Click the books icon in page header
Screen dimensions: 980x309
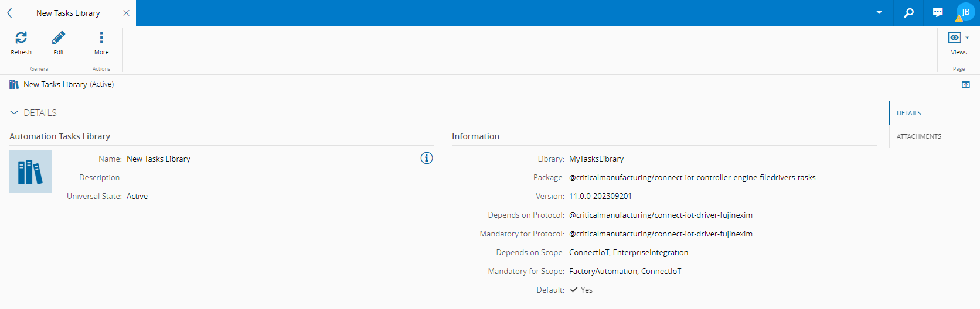point(14,84)
